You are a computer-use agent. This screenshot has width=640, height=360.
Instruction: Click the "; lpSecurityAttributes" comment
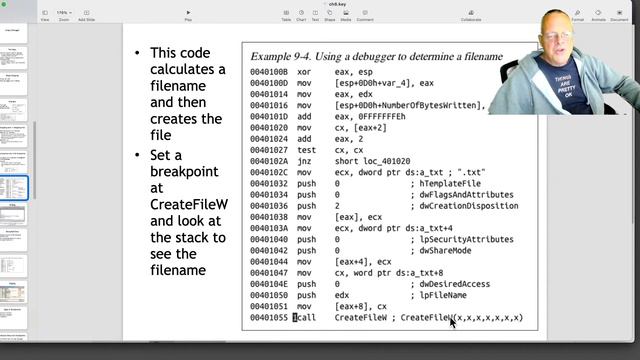[462, 239]
